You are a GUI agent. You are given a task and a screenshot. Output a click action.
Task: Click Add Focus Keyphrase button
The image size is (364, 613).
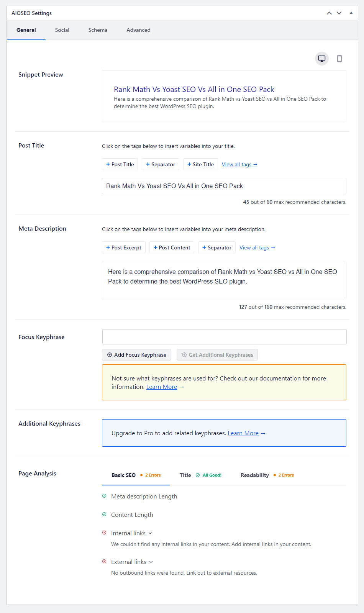(136, 355)
